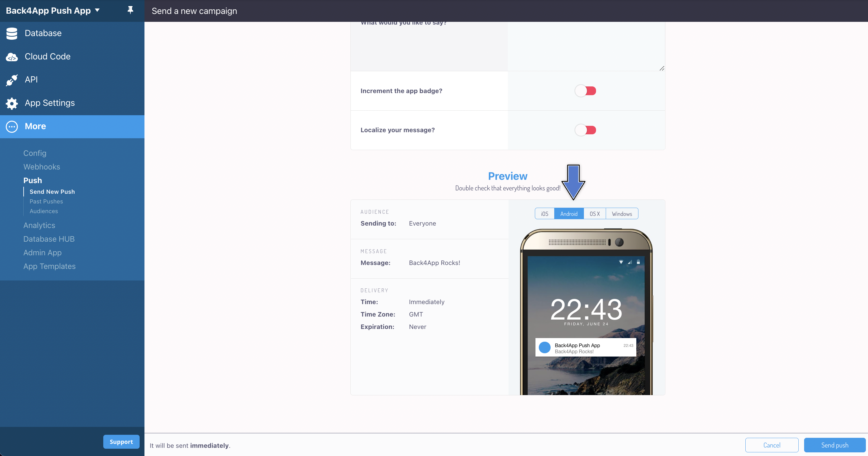The image size is (868, 456).
Task: Open the App Settings gear icon
Action: [12, 103]
